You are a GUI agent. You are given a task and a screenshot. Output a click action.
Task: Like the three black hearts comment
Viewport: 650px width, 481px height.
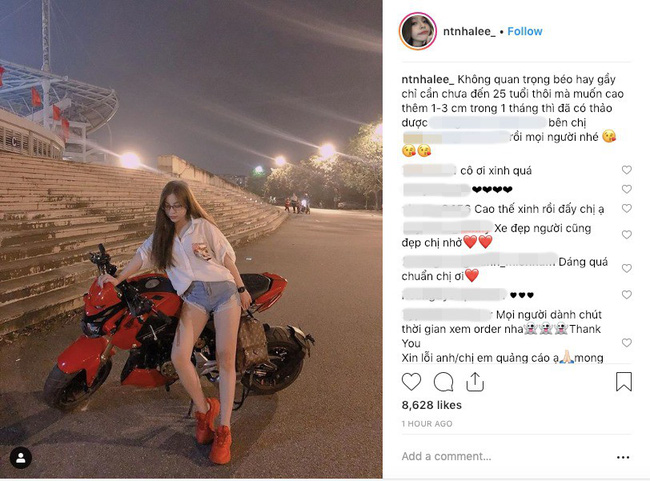[x=626, y=295]
